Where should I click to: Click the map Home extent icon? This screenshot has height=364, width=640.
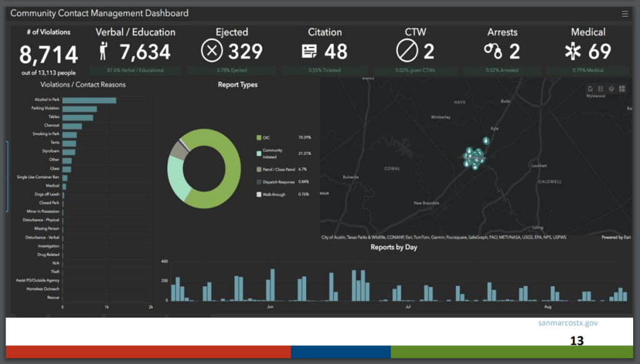[x=590, y=89]
